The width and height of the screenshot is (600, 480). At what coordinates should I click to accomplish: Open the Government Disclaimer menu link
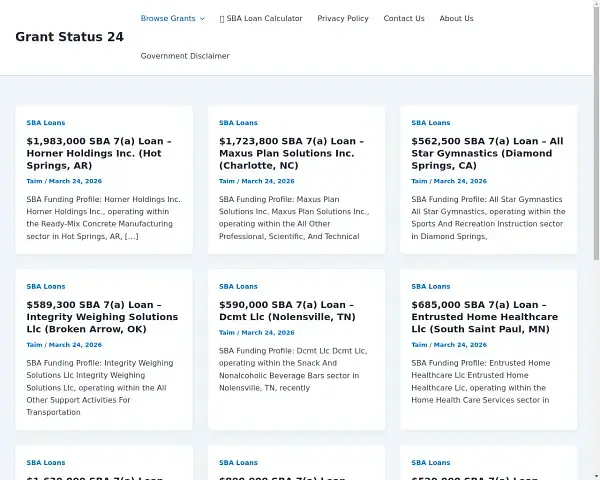185,56
